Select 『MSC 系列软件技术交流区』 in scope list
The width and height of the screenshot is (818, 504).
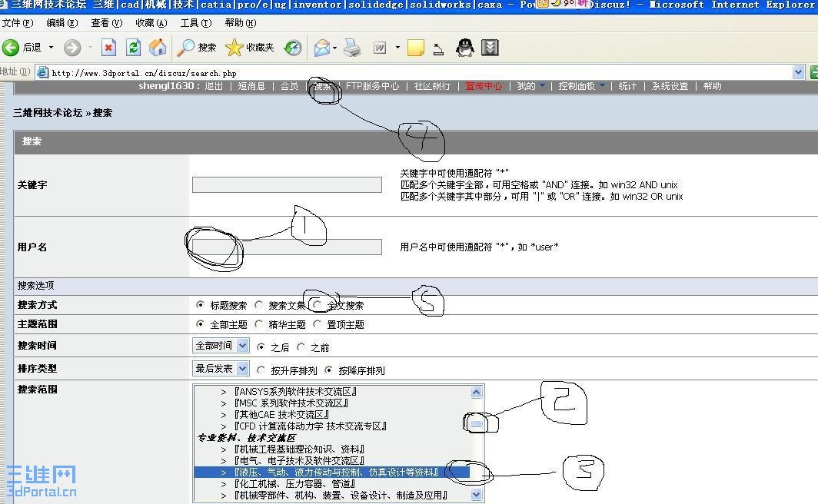291,403
